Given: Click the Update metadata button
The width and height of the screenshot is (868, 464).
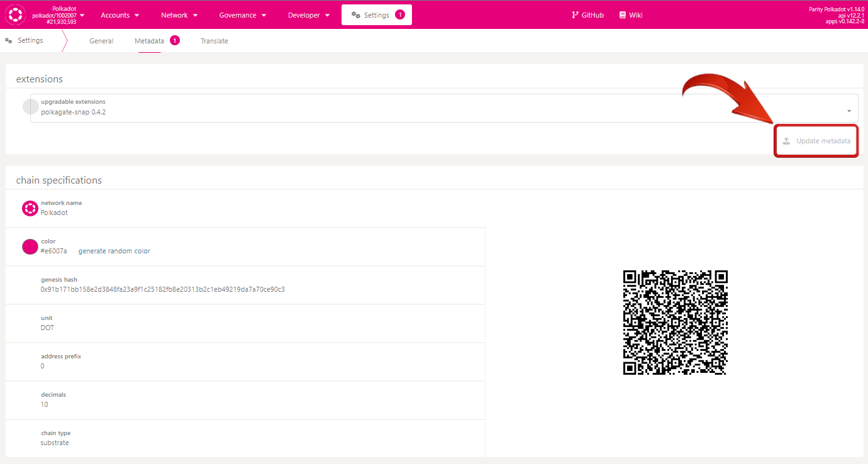Looking at the screenshot, I should pyautogui.click(x=816, y=141).
